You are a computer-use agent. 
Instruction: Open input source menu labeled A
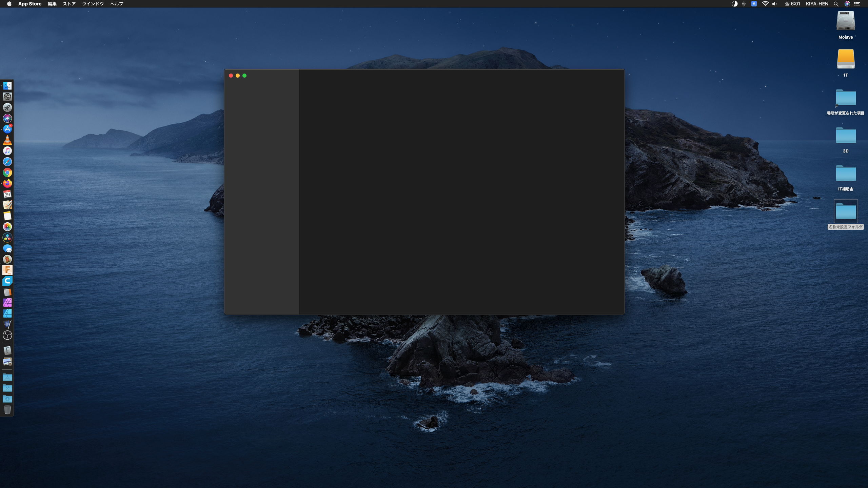pyautogui.click(x=754, y=4)
